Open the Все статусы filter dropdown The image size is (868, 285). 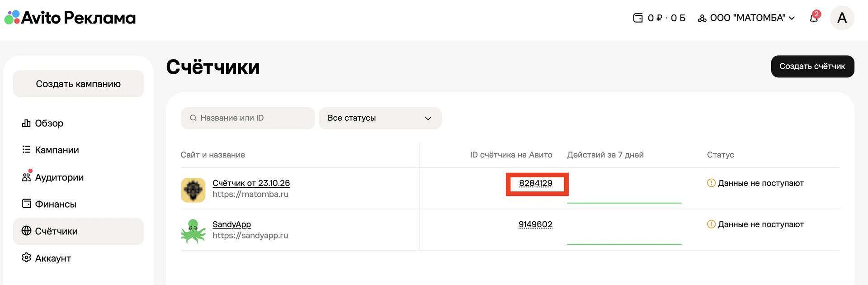tap(380, 118)
